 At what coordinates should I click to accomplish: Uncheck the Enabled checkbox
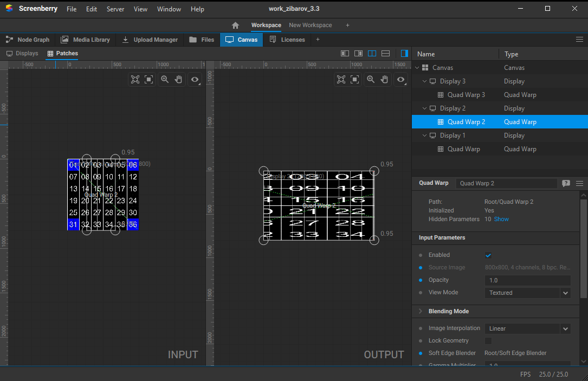click(488, 255)
